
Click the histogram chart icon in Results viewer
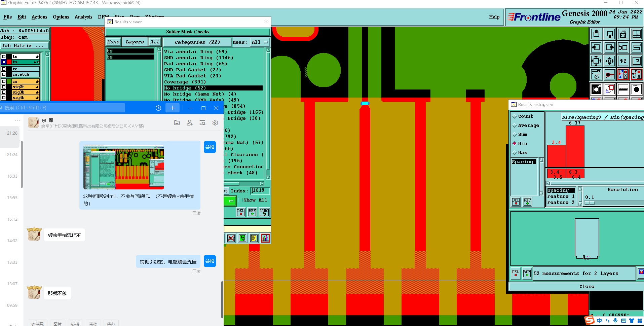point(265,238)
